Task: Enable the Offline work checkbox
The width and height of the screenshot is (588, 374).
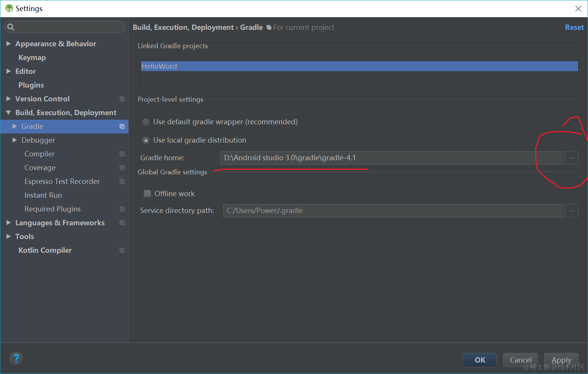Action: click(147, 194)
